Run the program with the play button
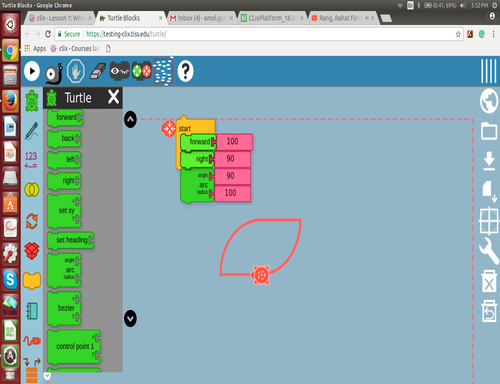 (x=32, y=71)
